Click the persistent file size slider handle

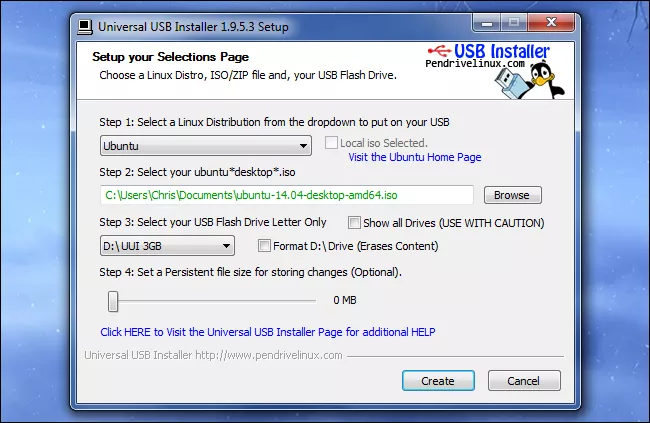pos(113,301)
